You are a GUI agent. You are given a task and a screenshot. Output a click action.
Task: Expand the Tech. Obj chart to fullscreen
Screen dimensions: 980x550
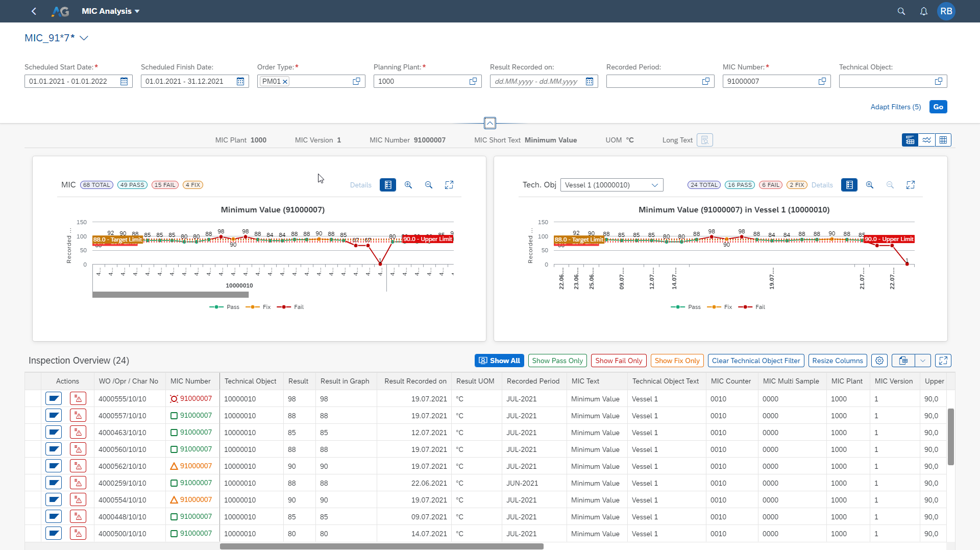[910, 185]
